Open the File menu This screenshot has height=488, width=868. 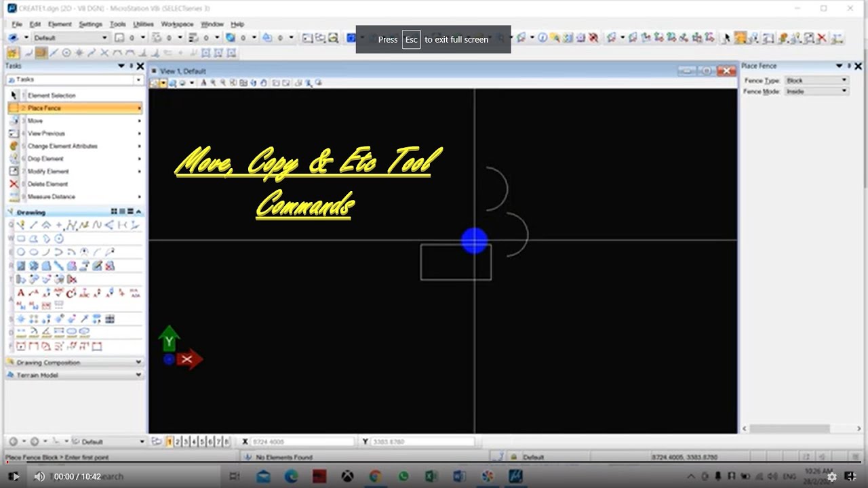pyautogui.click(x=17, y=24)
